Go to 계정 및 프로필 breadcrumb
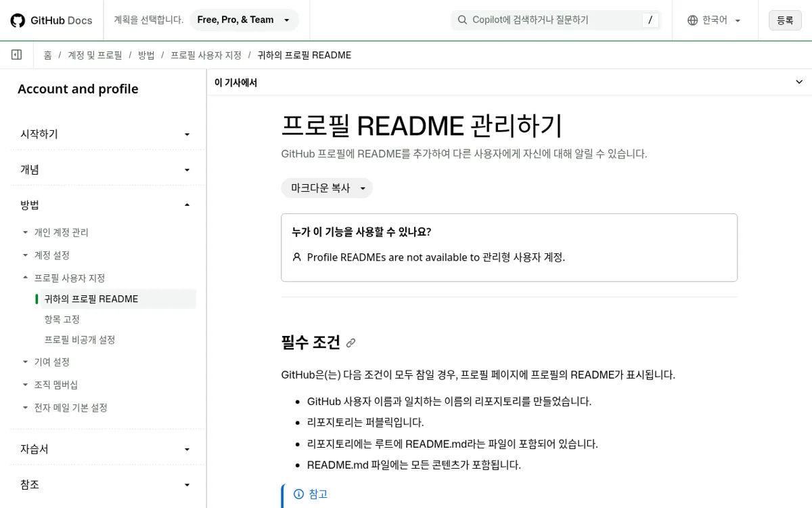812x508 pixels. [95, 55]
